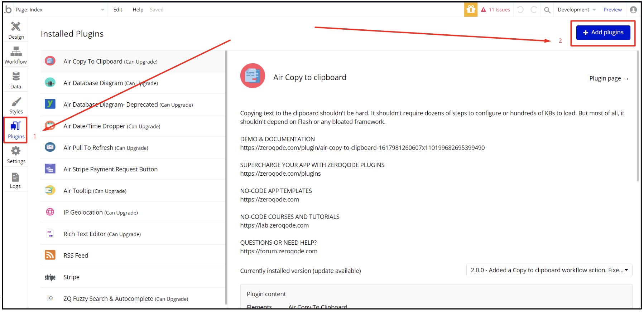Click the Add plugins button
The width and height of the screenshot is (644, 312).
[603, 33]
